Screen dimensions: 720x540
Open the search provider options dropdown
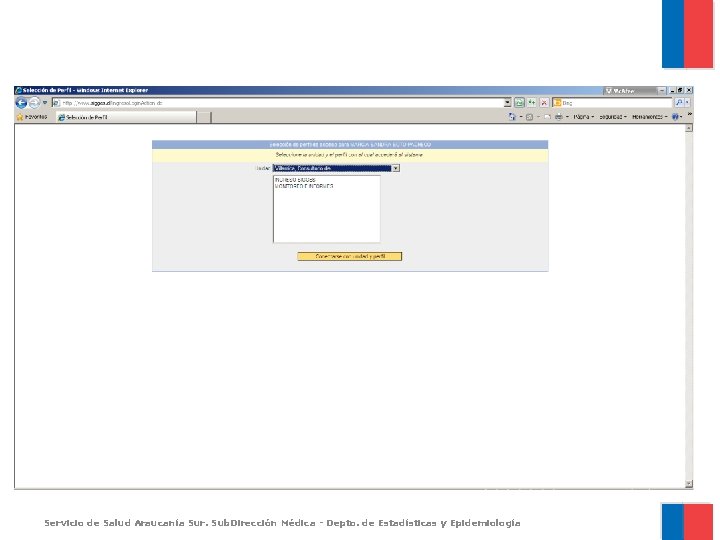687,103
